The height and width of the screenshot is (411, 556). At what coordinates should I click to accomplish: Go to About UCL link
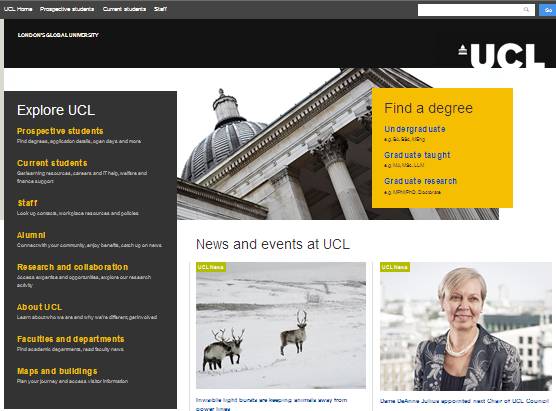click(x=39, y=307)
